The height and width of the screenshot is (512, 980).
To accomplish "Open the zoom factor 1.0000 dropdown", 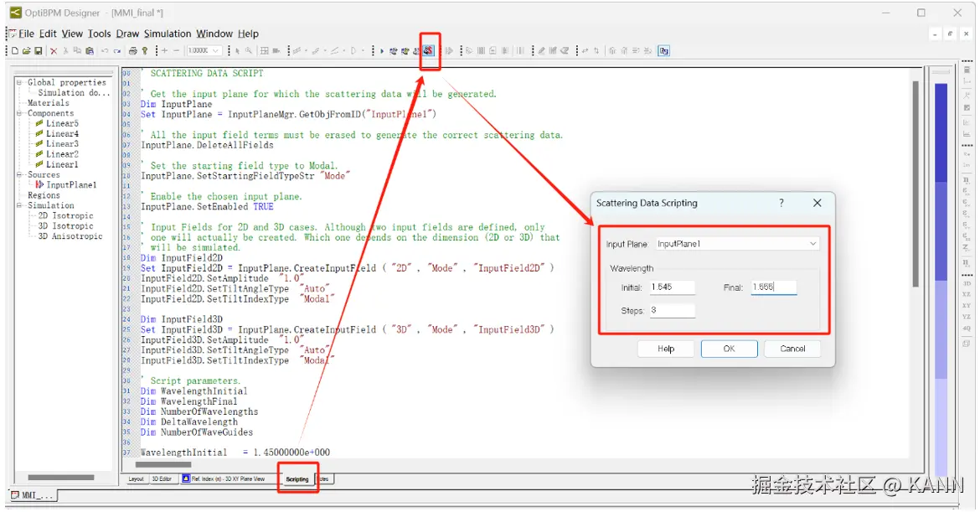I will point(215,50).
